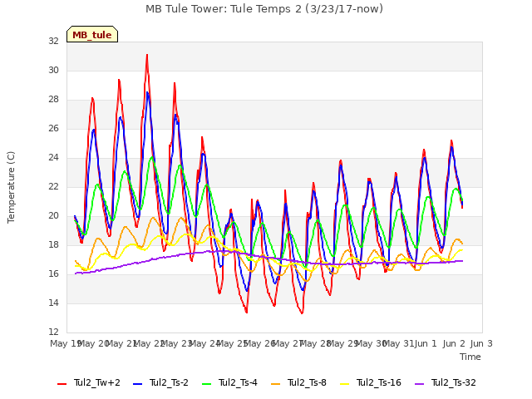Click the purple Tul2_Ts-32 legend swatch
This screenshot has height=399, width=532.
tap(420, 384)
